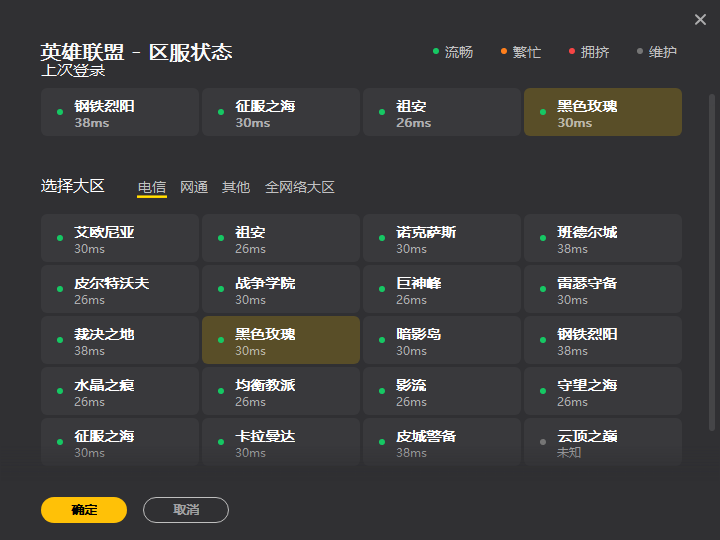Choose 征服之海 in the region list
The image size is (720, 540).
click(x=120, y=442)
